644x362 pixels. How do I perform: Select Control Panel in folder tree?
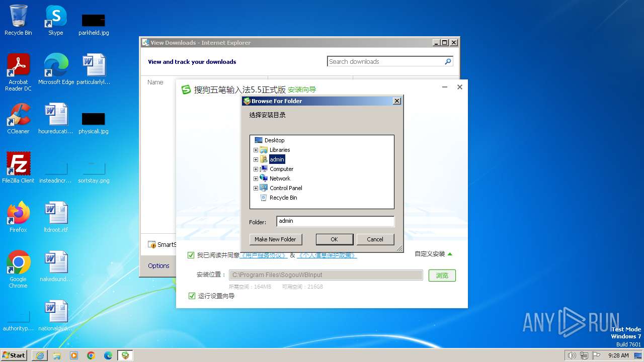pyautogui.click(x=286, y=188)
